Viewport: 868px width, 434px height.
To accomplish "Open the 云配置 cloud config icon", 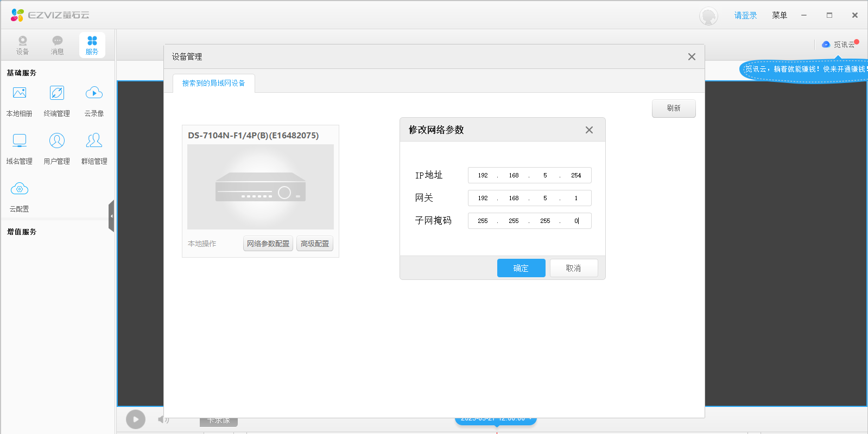I will [20, 189].
